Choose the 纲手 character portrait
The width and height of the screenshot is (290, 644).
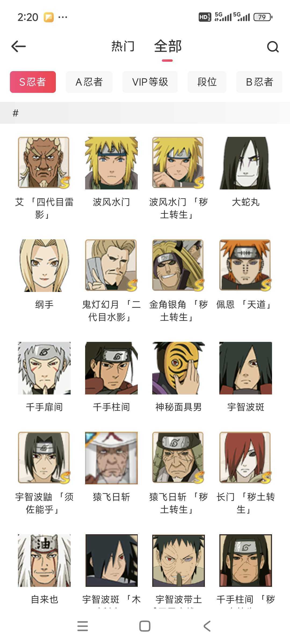[x=44, y=266]
